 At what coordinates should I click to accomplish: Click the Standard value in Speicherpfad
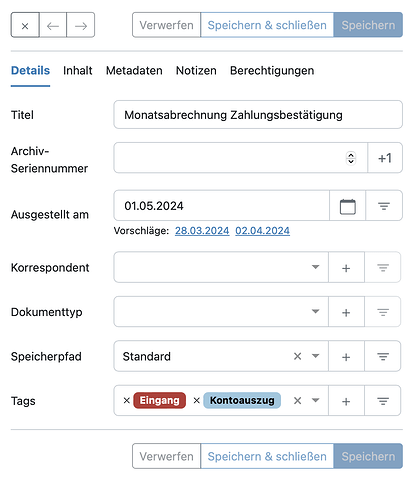pyautogui.click(x=147, y=356)
